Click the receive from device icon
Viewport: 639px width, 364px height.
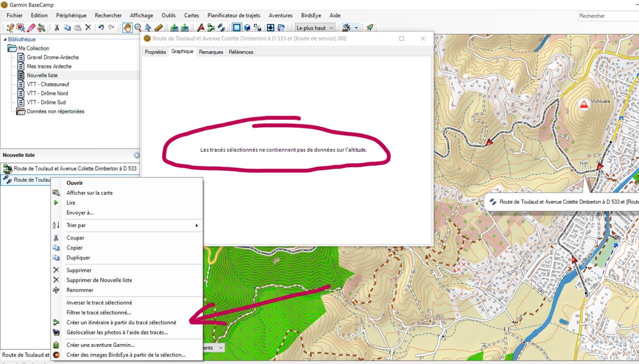click(x=174, y=28)
